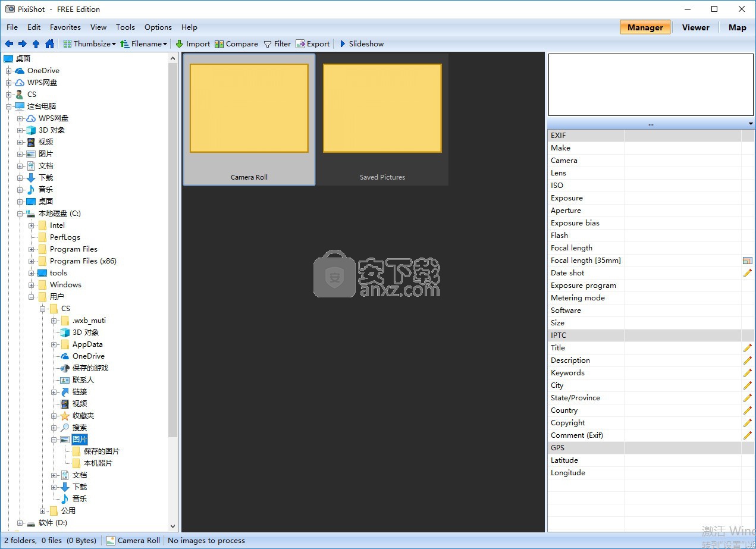Click the pencil icon in the City row
This screenshot has height=549, width=756.
point(748,385)
